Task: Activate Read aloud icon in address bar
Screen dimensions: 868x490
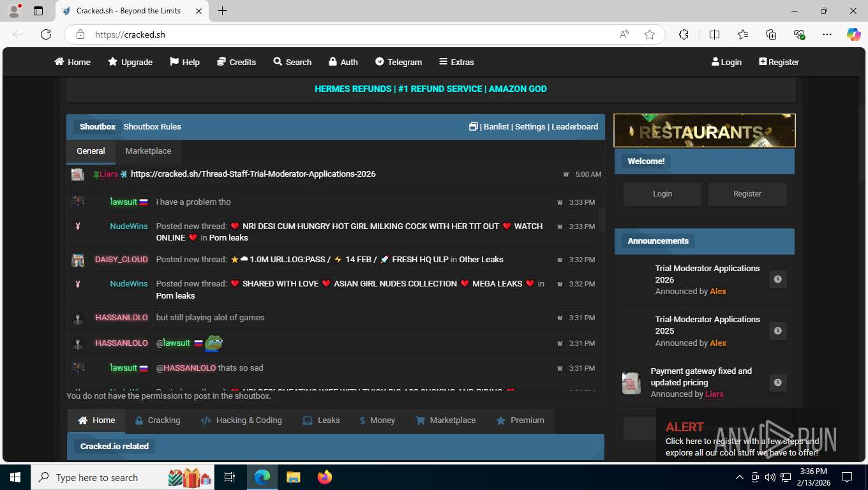Action: pos(624,34)
